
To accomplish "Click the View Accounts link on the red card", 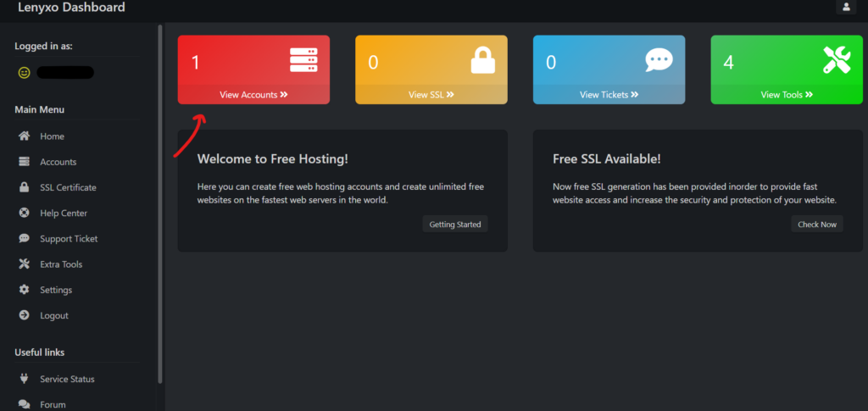I will 253,95.
